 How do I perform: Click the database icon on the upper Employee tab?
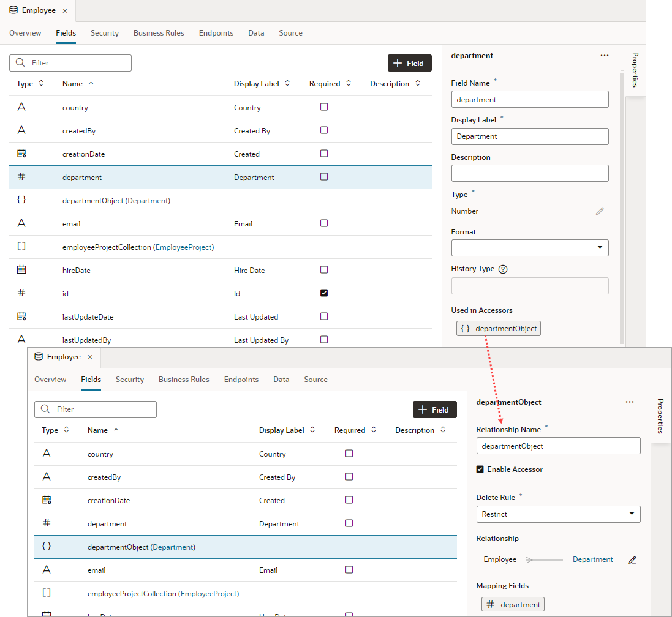[x=13, y=10]
